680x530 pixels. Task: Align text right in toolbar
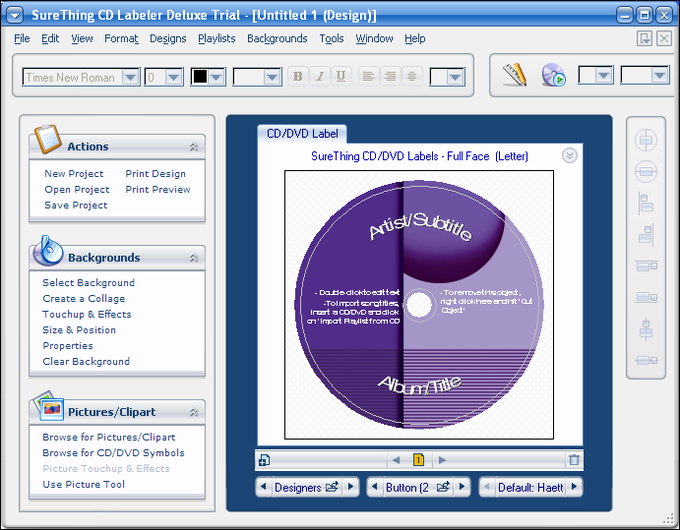pyautogui.click(x=390, y=77)
